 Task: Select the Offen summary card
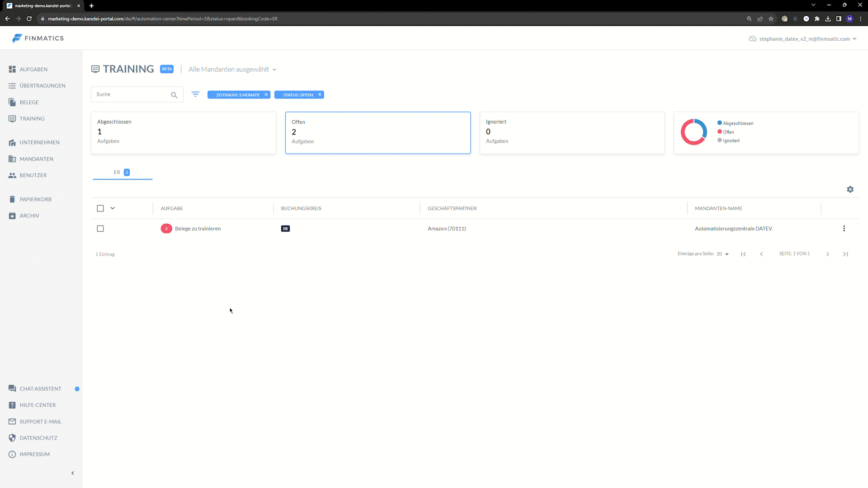click(378, 133)
